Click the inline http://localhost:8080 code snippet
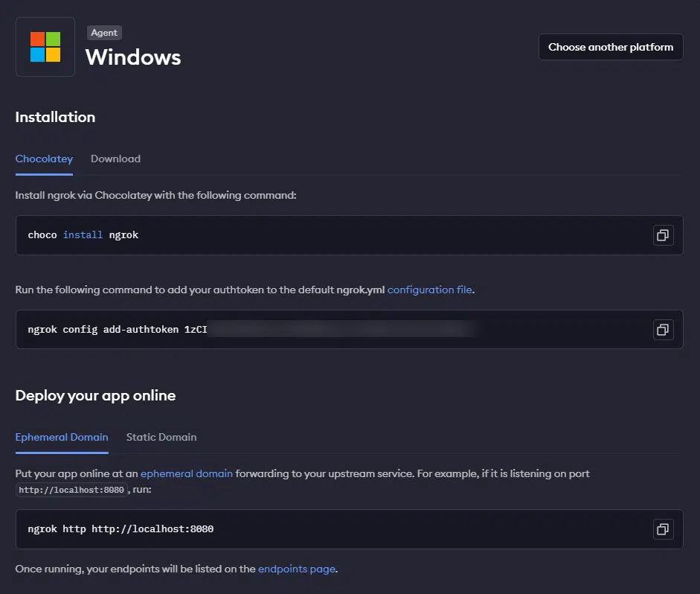Screen dimensions: 700x594 click(71, 490)
